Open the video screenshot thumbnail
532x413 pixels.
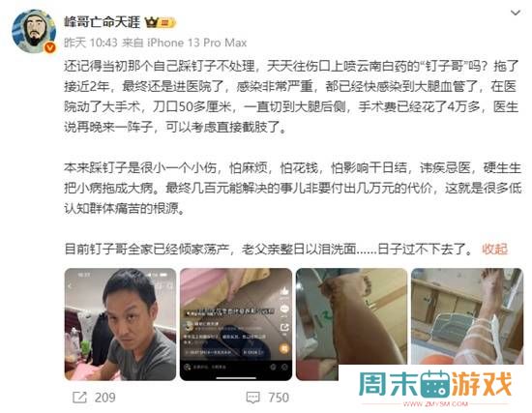236,324
